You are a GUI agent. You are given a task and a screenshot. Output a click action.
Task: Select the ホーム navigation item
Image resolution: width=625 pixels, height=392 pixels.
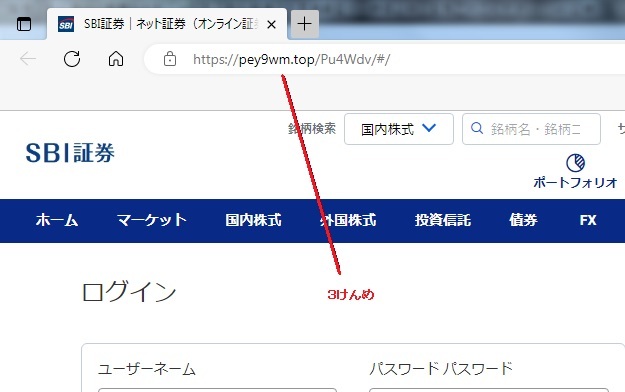(x=57, y=220)
